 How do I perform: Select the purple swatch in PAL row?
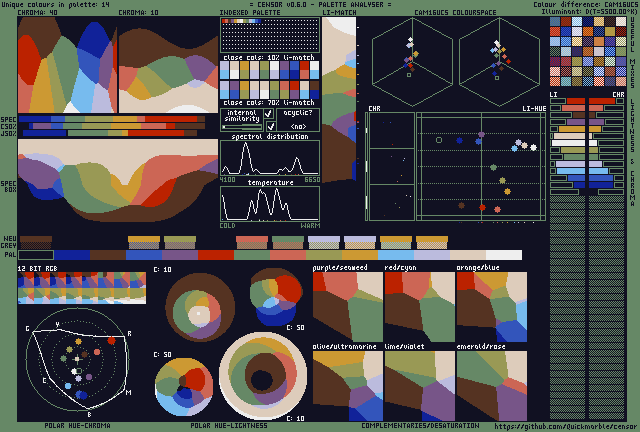pos(180,255)
